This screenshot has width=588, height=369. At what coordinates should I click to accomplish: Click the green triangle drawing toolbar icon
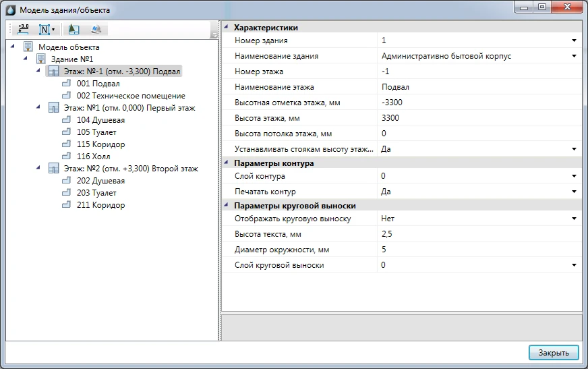[74, 30]
